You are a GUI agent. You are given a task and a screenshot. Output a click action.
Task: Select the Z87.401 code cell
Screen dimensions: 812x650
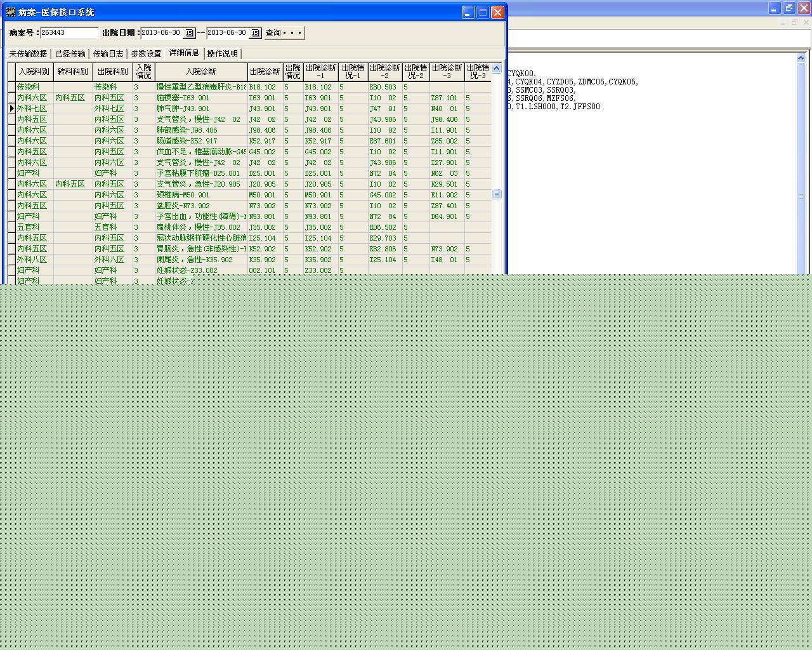[x=447, y=206]
